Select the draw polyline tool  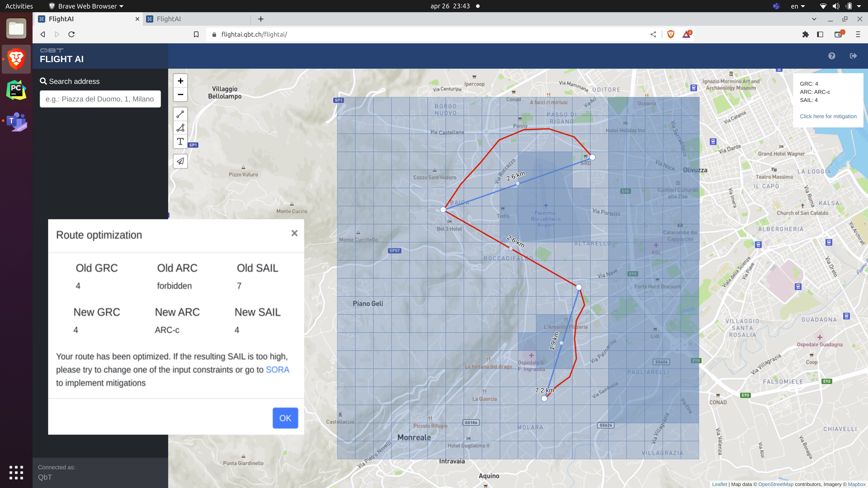click(180, 114)
